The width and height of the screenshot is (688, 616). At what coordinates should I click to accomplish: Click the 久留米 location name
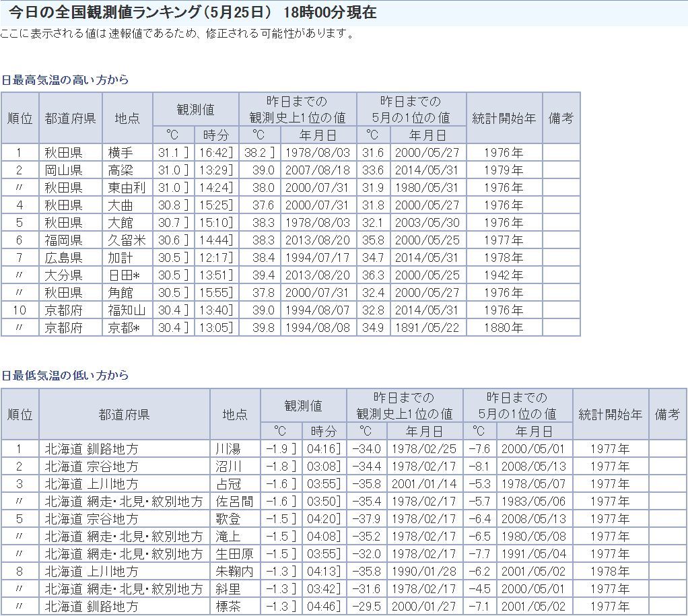(x=126, y=240)
